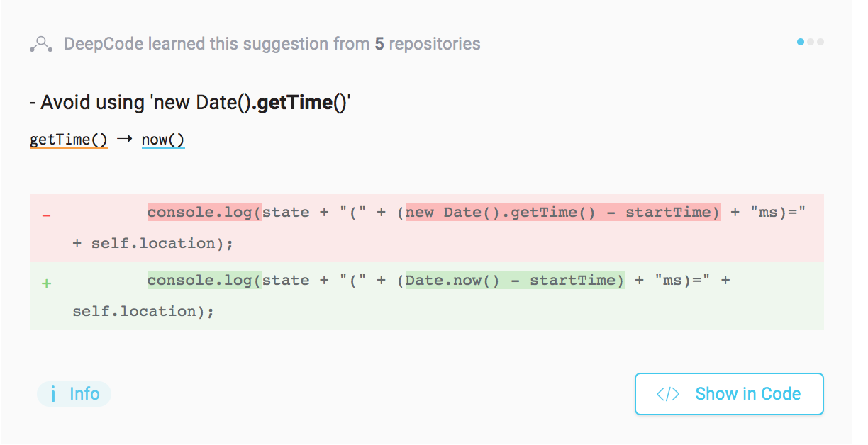This screenshot has height=445, width=868.
Task: Click the blue-underlined now() term
Action: [163, 140]
